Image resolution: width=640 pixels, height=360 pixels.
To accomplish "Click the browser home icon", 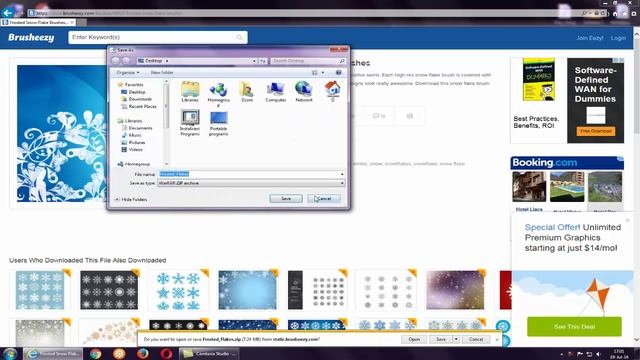I will [616, 13].
